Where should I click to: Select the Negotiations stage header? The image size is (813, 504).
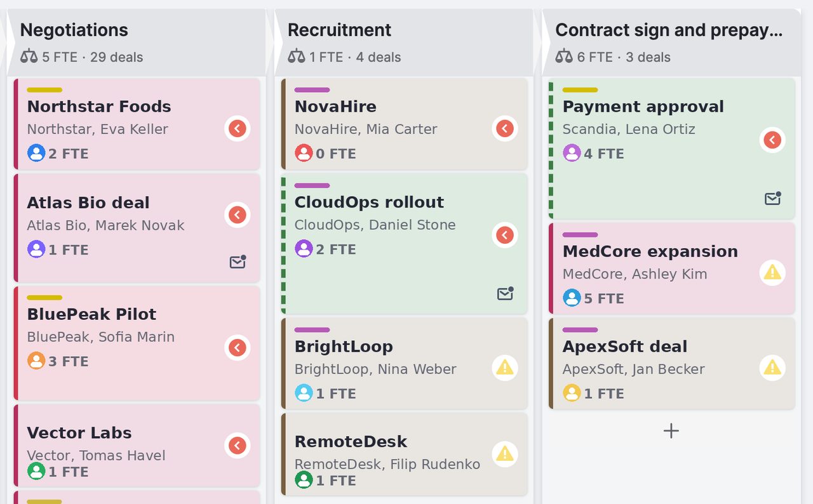(x=136, y=42)
